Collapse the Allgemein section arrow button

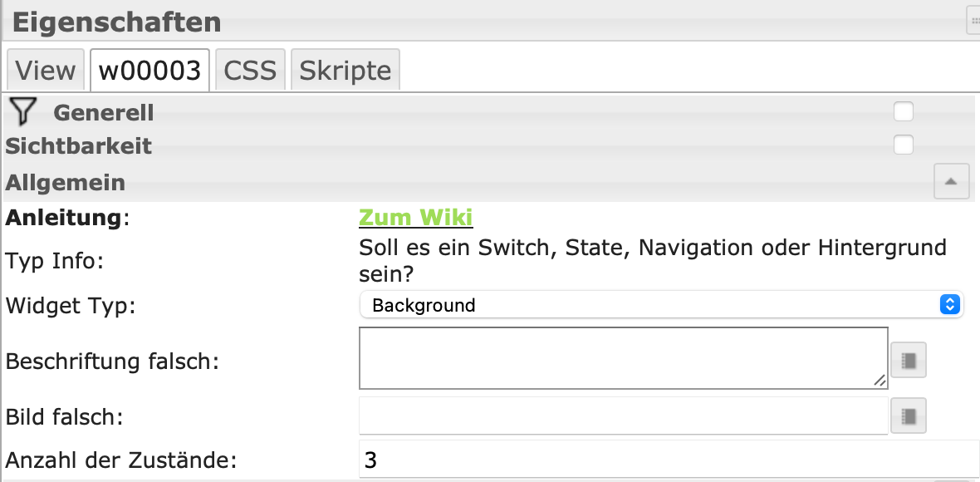pyautogui.click(x=951, y=181)
